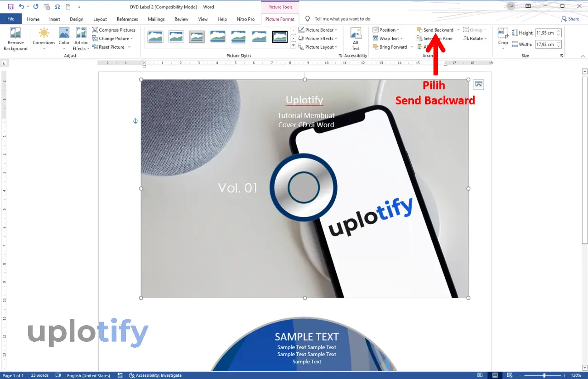Click the Save icon in Quick Access Toolbar
588x379 pixels.
pos(11,6)
